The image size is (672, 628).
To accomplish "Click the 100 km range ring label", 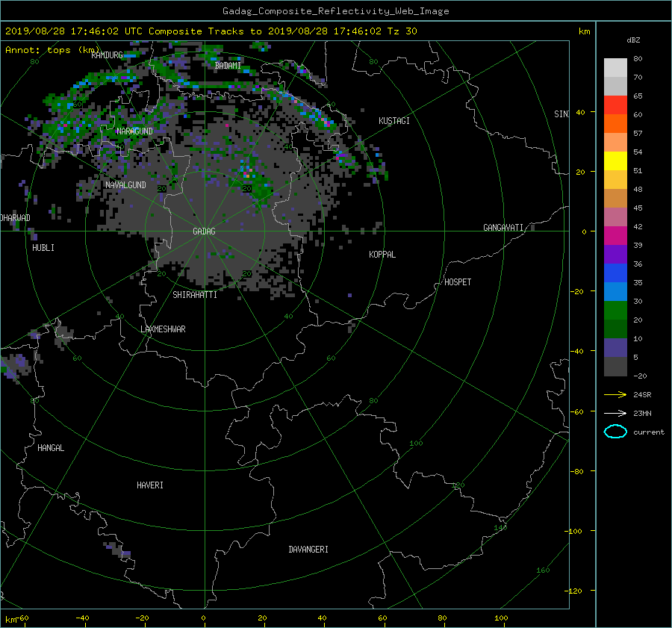I will point(416,444).
